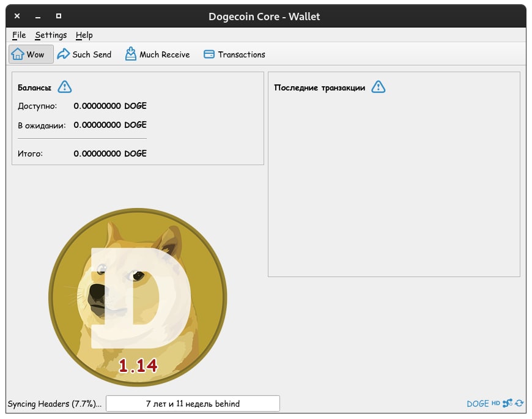The width and height of the screenshot is (532, 419).
Task: Click the warning icon beside Балансы
Action: [x=64, y=87]
